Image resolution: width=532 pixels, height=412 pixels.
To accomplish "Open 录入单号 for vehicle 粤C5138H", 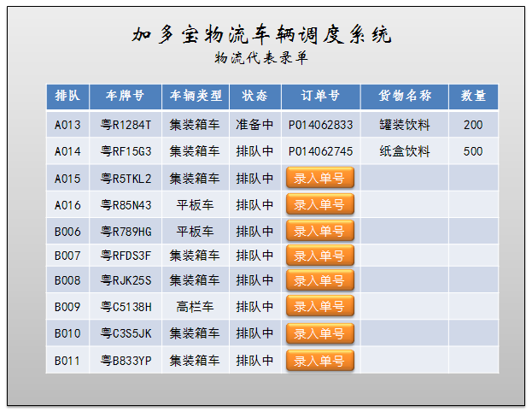I will point(320,306).
